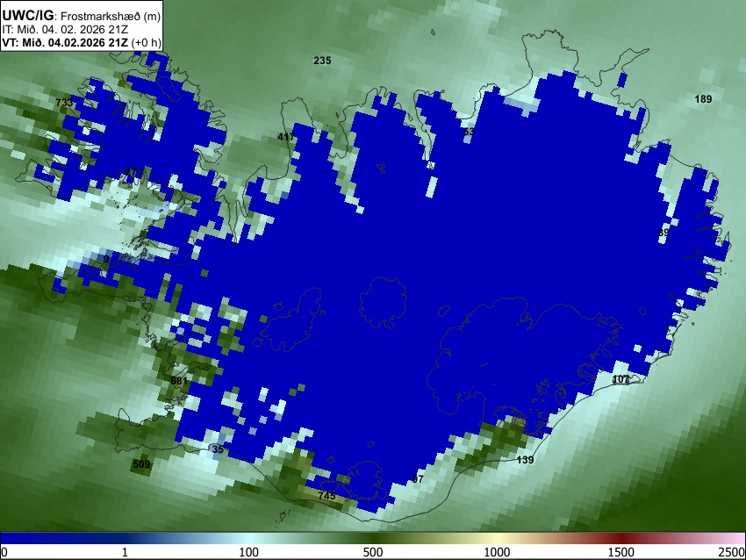Click the 1500 tick on color scale

point(620,552)
